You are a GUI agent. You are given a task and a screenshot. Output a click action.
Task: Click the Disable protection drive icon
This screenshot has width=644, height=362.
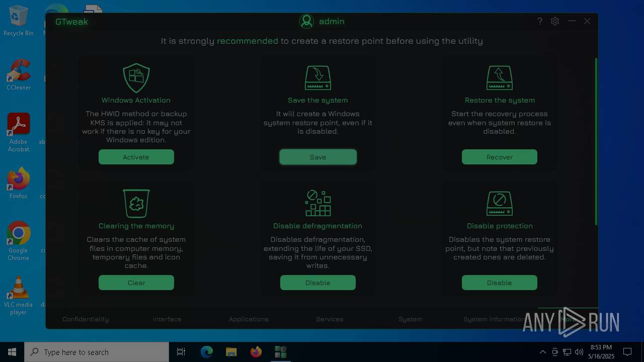pyautogui.click(x=500, y=203)
